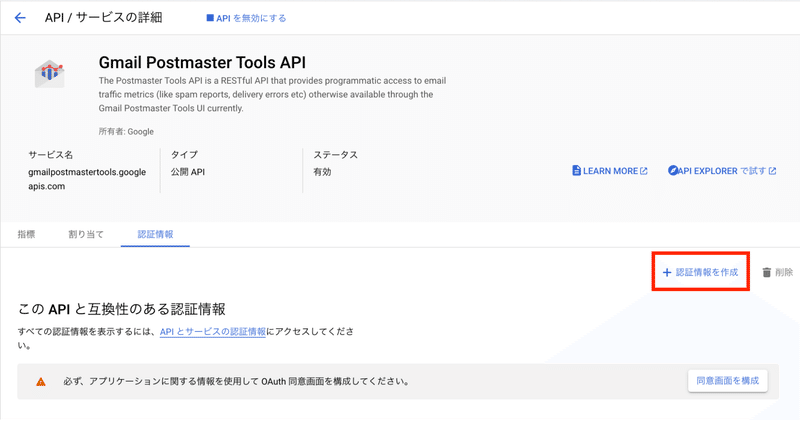The height and width of the screenshot is (421, 800).
Task: Click the 'サービス名' label
Action: click(51, 155)
